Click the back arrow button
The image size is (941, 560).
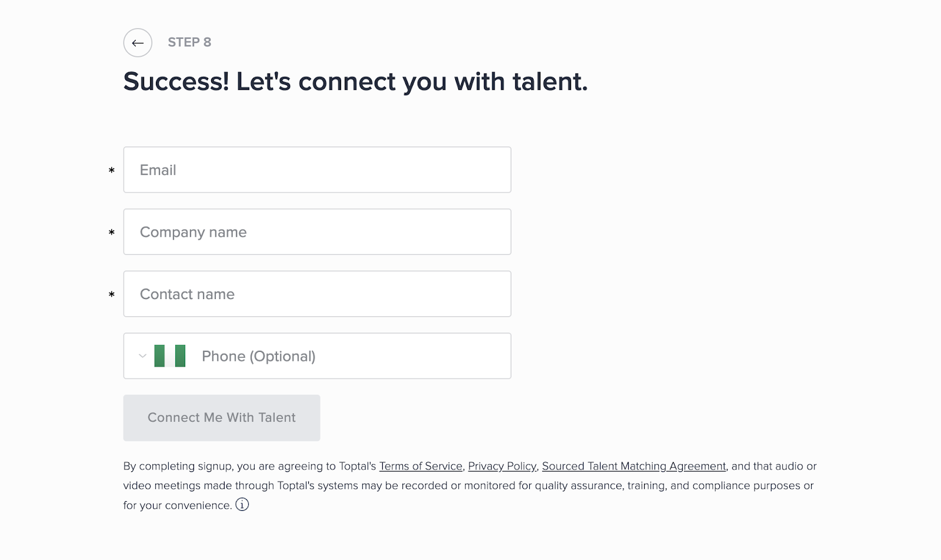pyautogui.click(x=138, y=43)
